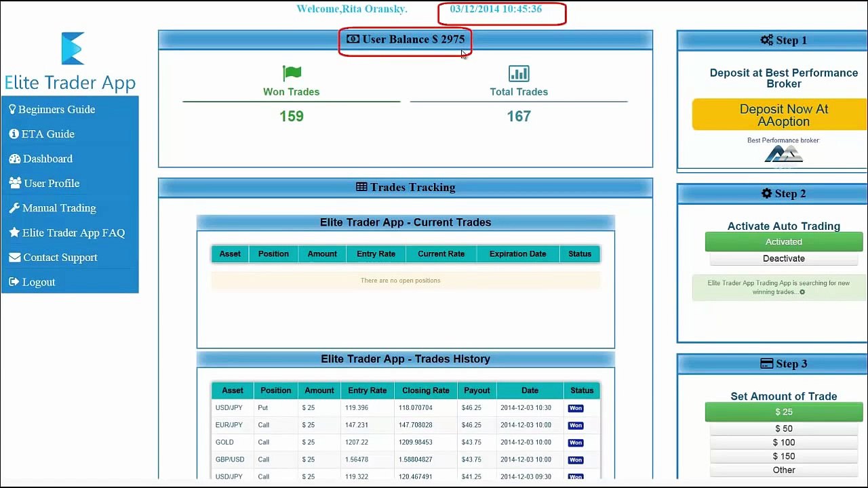Deactivate auto trading

click(x=784, y=258)
